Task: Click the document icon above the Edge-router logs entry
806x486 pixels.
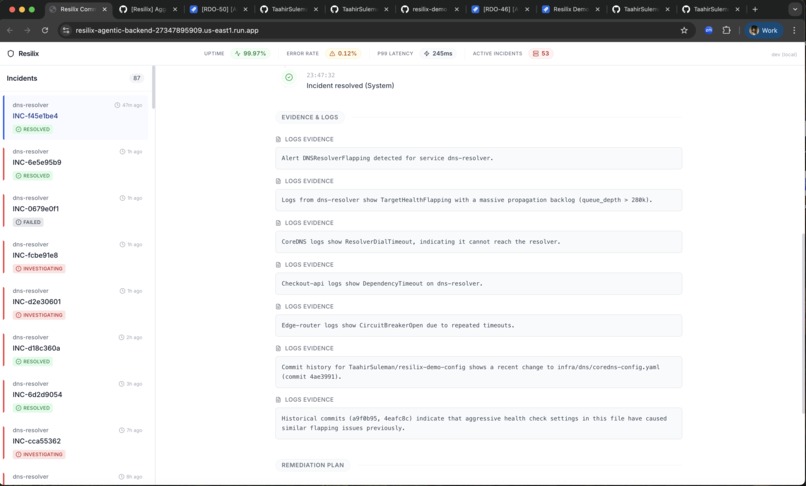Action: [x=278, y=307]
